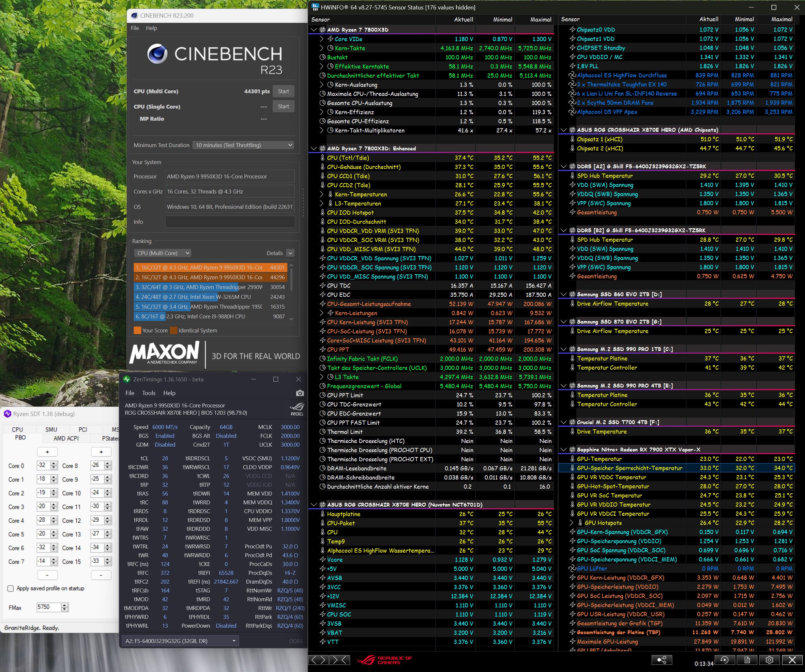Click the FMax value input field
The image size is (805, 672).
click(x=49, y=607)
